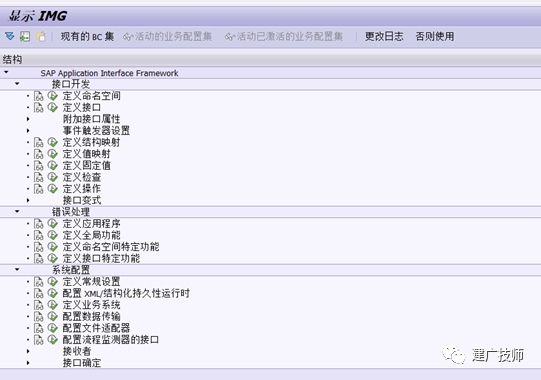
Task: Execute activity icon for 定义应用程序
Action: [x=52, y=224]
